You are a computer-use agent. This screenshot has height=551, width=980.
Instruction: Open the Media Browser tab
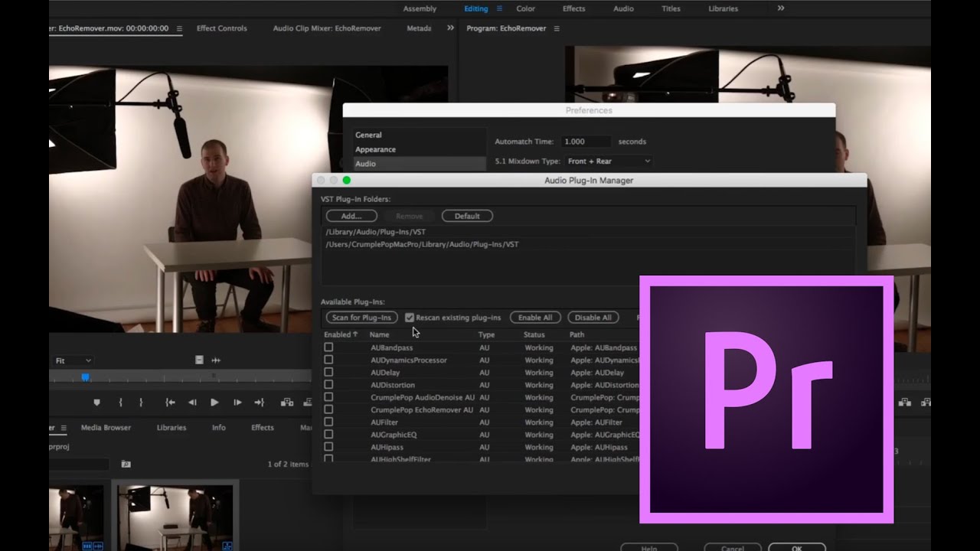[106, 428]
